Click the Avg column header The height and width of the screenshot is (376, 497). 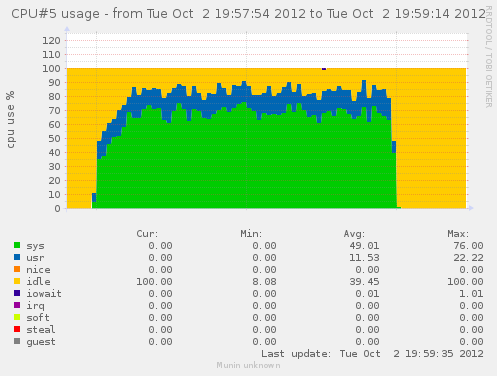click(x=354, y=234)
